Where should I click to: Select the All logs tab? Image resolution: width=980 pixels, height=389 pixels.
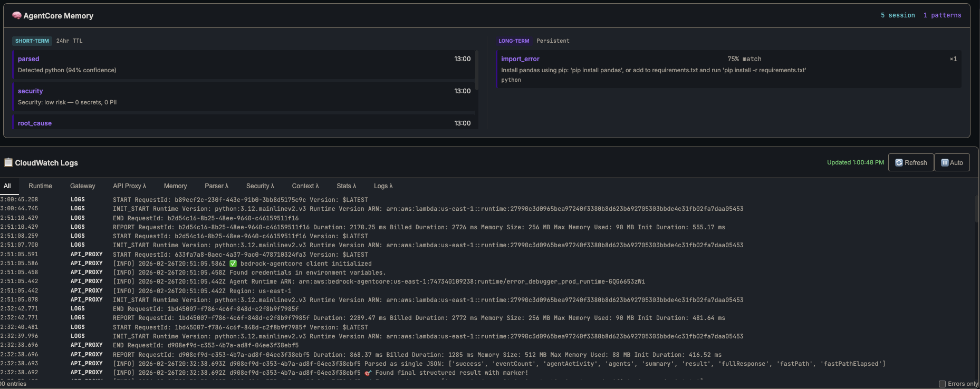point(7,186)
